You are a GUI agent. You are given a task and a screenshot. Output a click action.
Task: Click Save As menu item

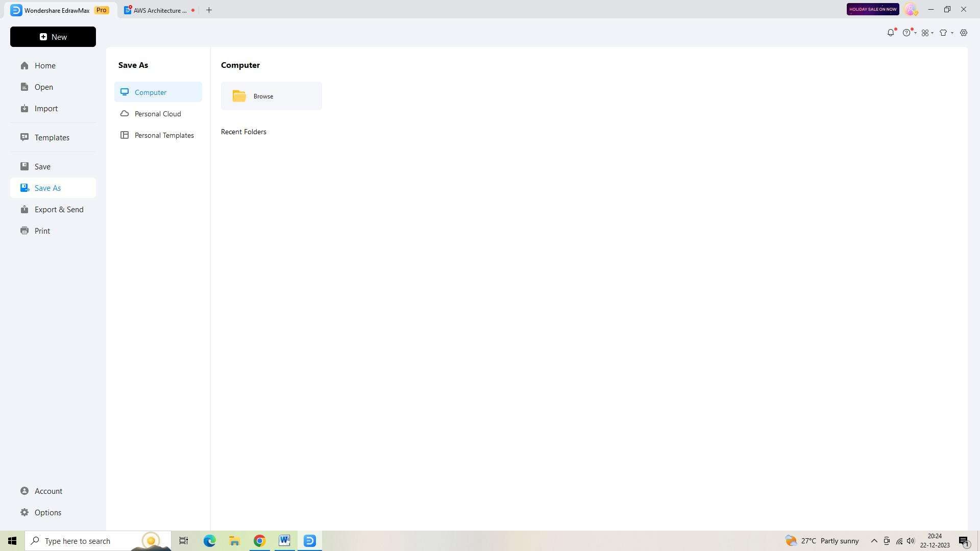pyautogui.click(x=48, y=188)
